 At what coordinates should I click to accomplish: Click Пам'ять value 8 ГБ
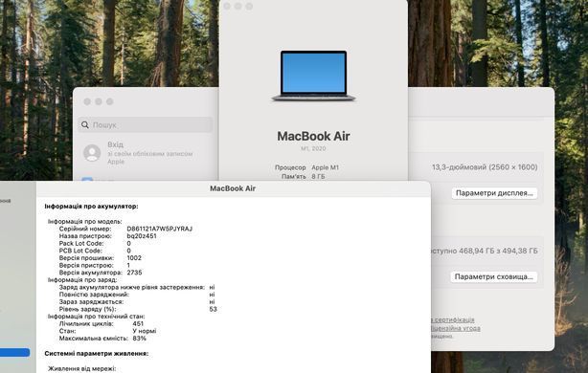point(318,176)
